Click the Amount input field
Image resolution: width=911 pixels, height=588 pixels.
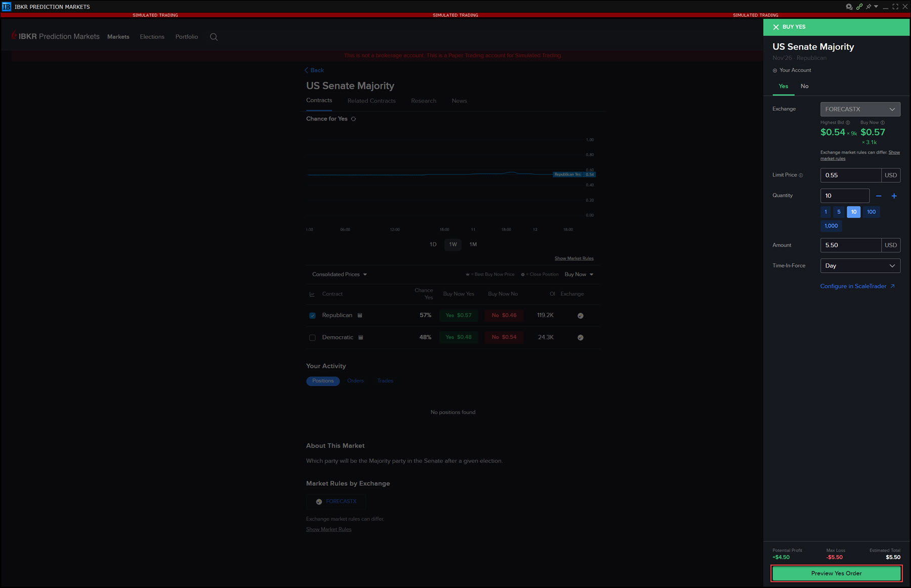tap(850, 245)
